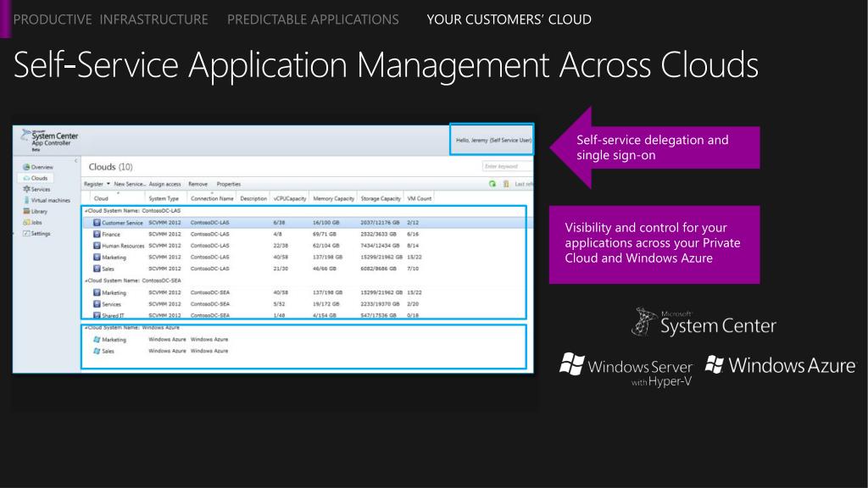The image size is (868, 488).
Task: Click the 2/20 VM count cell
Action: coord(413,304)
